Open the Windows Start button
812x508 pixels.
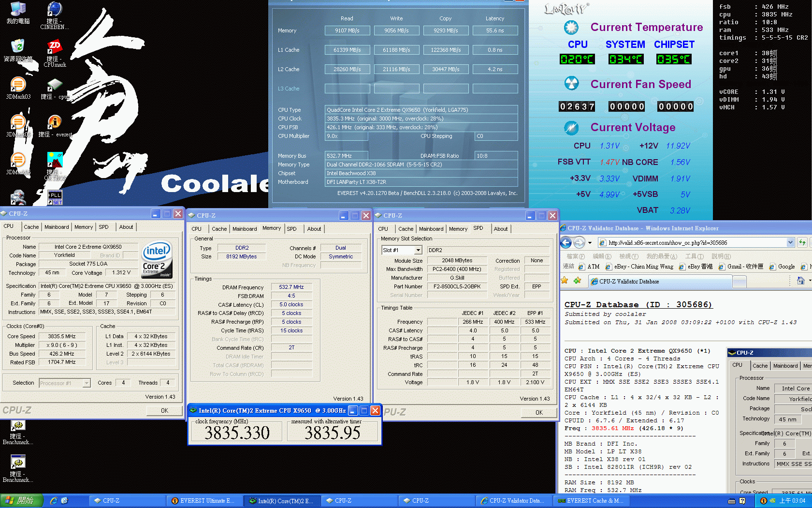[x=22, y=501]
